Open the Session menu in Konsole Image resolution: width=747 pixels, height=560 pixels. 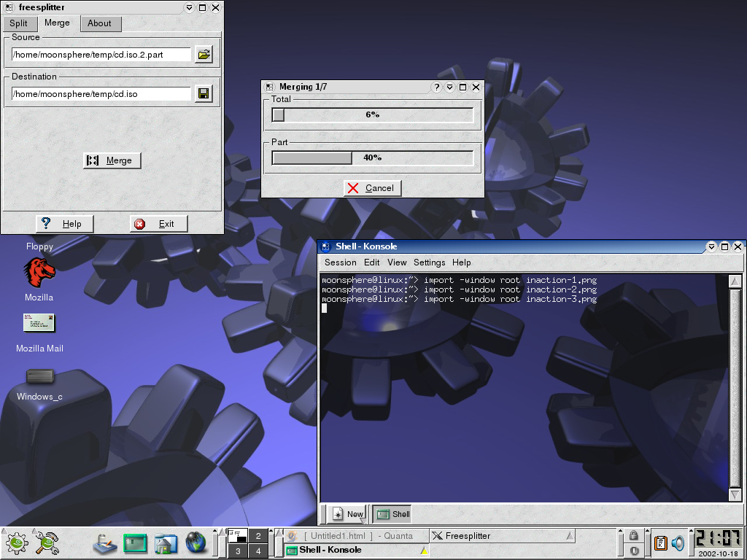[x=340, y=262]
